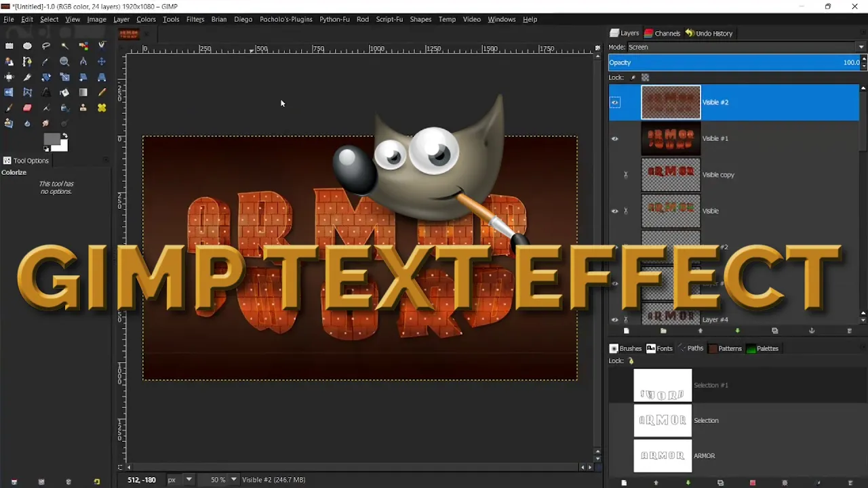Image resolution: width=868 pixels, height=488 pixels.
Task: Select the Perspective tool
Action: [x=102, y=77]
